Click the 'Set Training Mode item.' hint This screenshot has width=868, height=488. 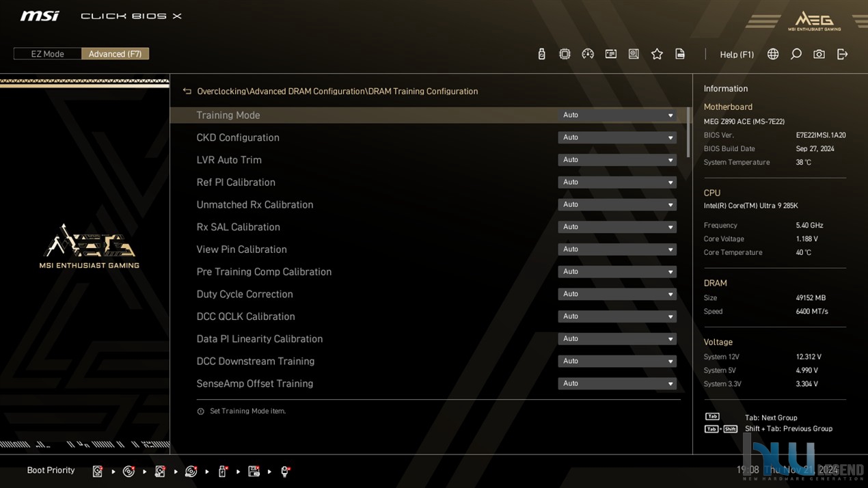[247, 411]
